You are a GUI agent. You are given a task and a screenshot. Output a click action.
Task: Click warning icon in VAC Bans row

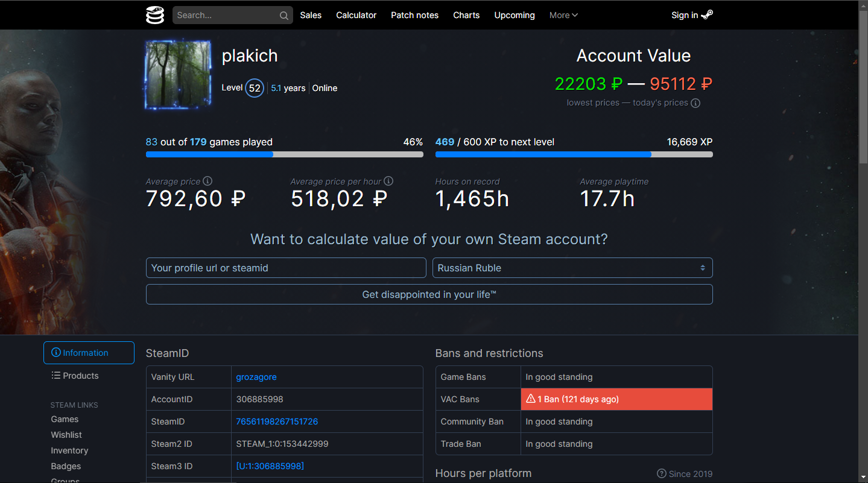(x=531, y=399)
